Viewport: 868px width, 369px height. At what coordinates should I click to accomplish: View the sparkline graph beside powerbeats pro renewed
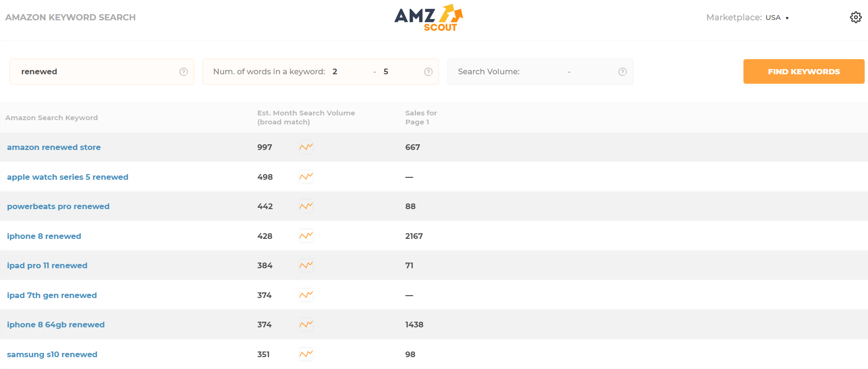[305, 206]
